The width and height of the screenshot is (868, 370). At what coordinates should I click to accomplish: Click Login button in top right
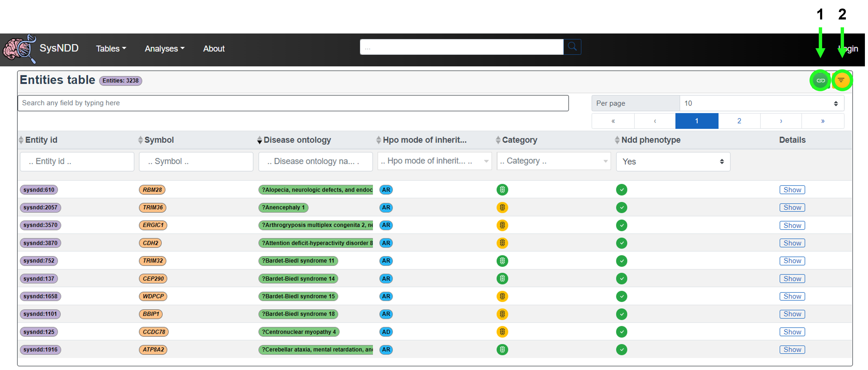pyautogui.click(x=848, y=48)
